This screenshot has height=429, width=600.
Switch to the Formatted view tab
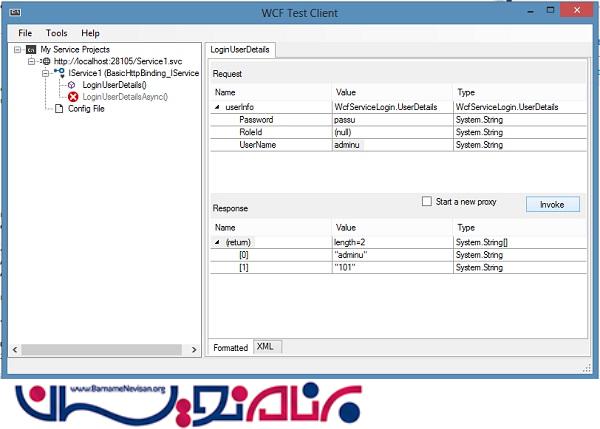[230, 347]
